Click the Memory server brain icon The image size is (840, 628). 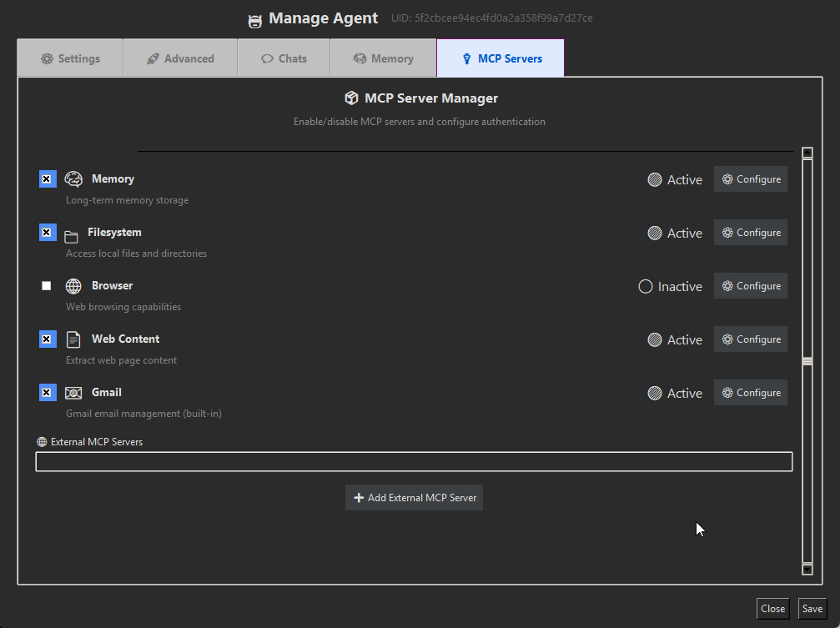tap(73, 178)
